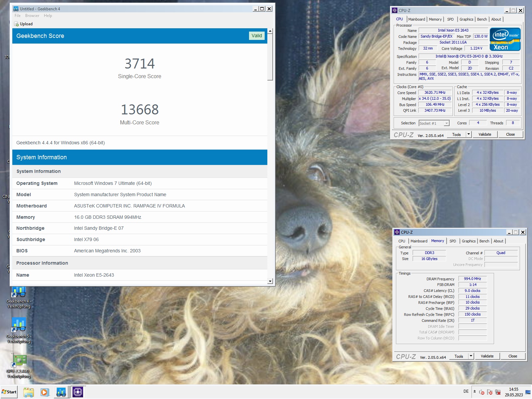The width and height of the screenshot is (532, 399).
Task: Click the Core Speed 3620.71 MHz field
Action: (435, 93)
